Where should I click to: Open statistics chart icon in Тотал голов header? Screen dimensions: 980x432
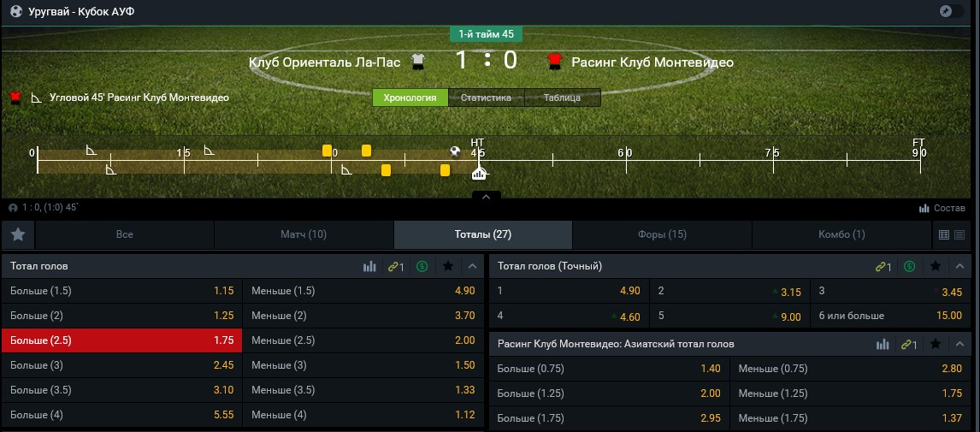tap(369, 267)
